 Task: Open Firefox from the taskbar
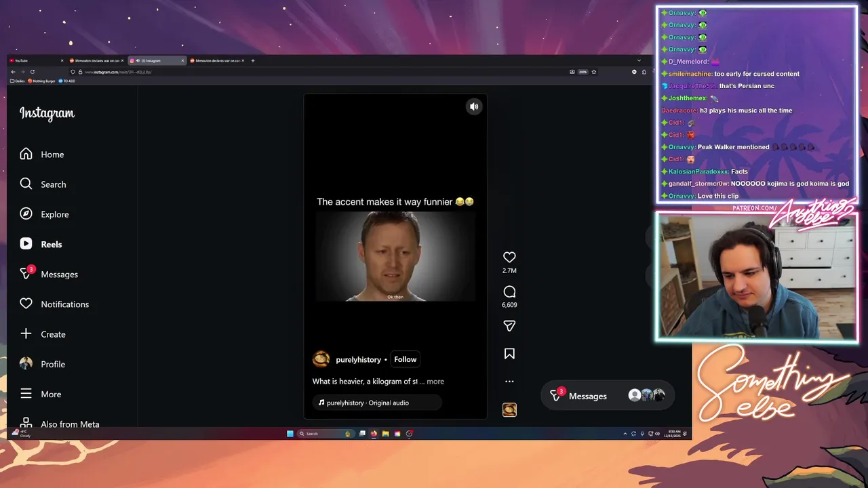click(374, 434)
